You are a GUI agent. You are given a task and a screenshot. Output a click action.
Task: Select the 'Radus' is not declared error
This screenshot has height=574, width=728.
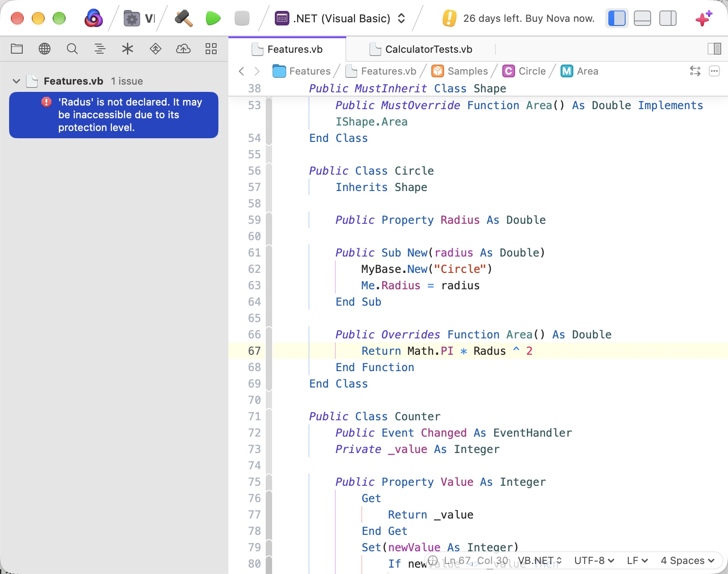coord(114,115)
